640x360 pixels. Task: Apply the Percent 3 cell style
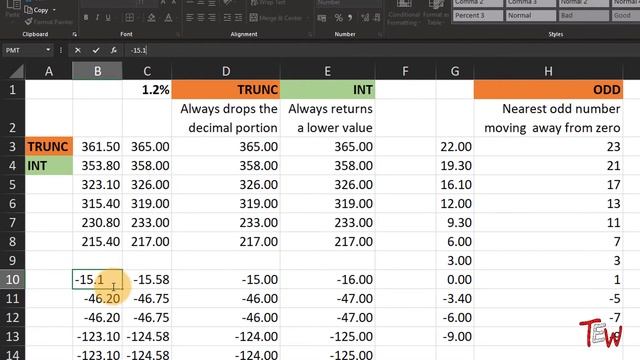pyautogui.click(x=478, y=16)
